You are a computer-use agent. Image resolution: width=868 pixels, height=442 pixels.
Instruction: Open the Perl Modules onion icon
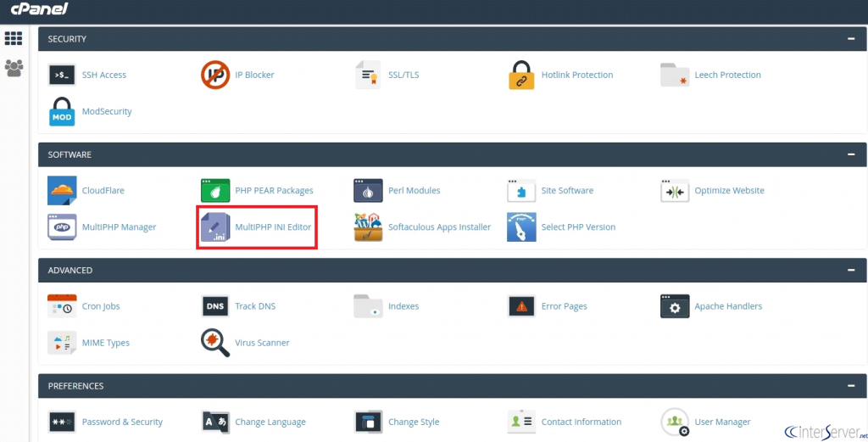click(368, 191)
